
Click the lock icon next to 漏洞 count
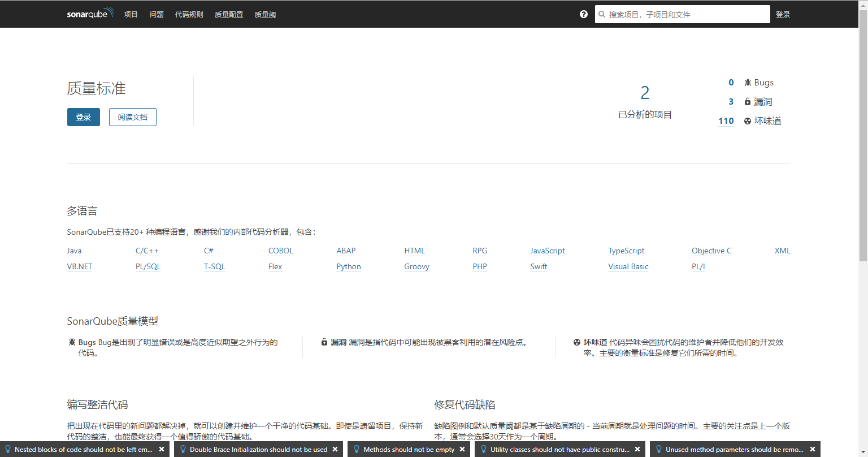tap(748, 102)
